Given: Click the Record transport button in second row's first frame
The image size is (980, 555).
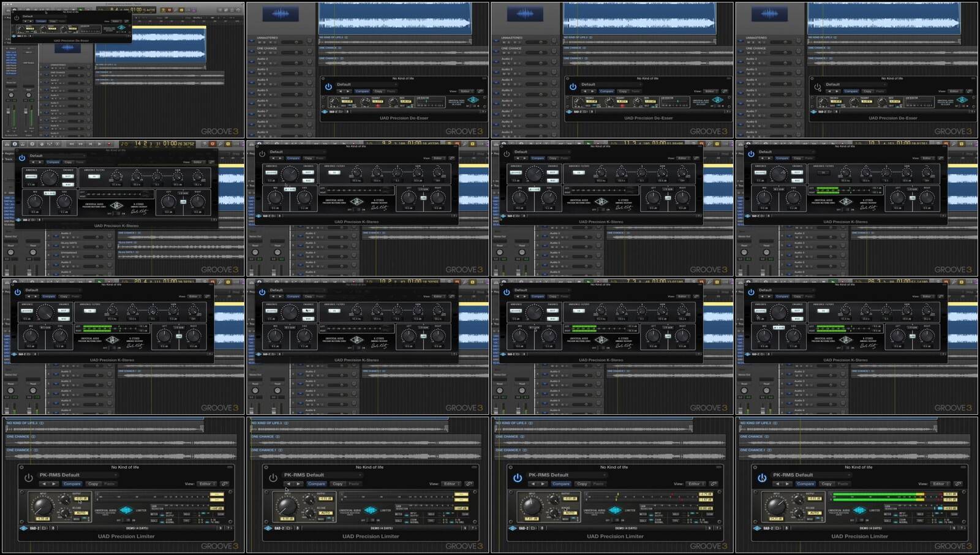Looking at the screenshot, I should point(109,144).
